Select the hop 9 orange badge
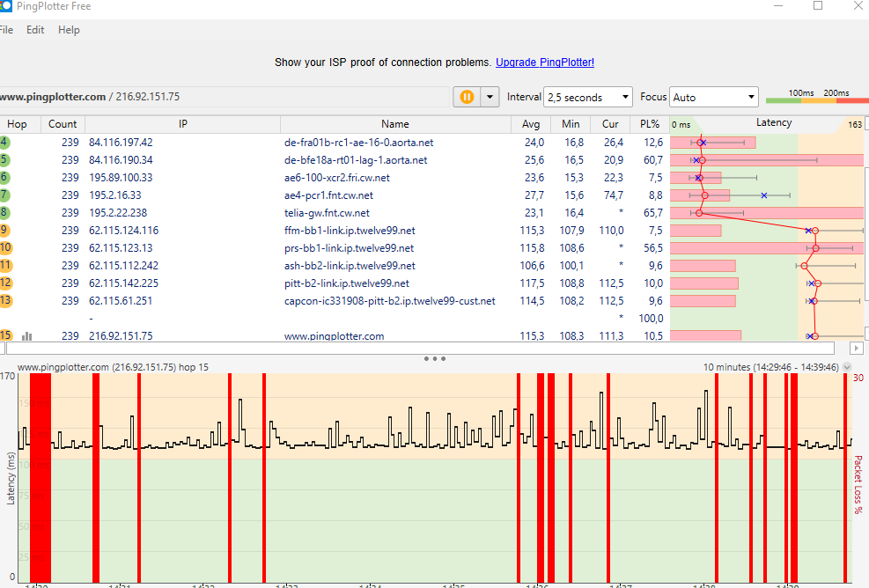 (x=4, y=231)
